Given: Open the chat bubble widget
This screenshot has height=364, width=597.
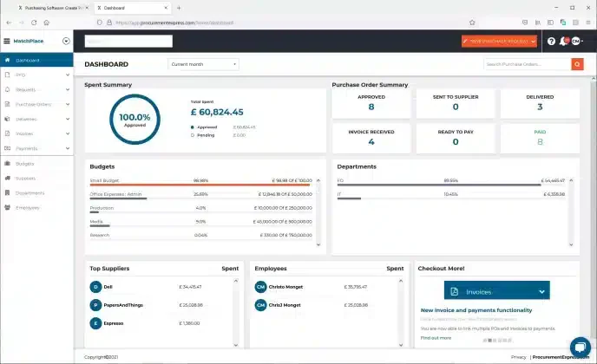Looking at the screenshot, I should (x=581, y=347).
